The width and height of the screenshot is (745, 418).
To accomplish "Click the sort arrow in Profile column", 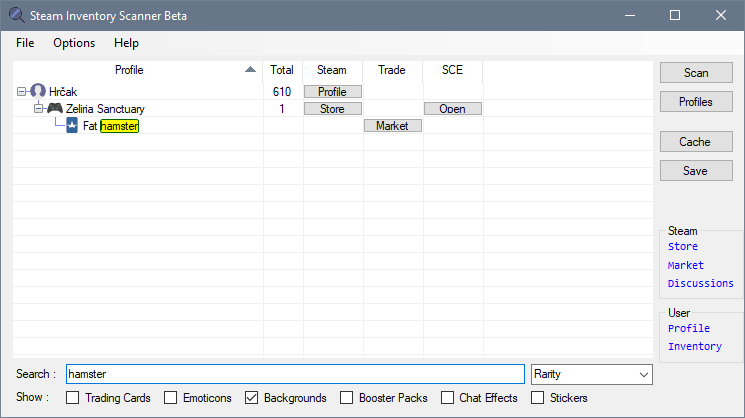I will pos(250,70).
